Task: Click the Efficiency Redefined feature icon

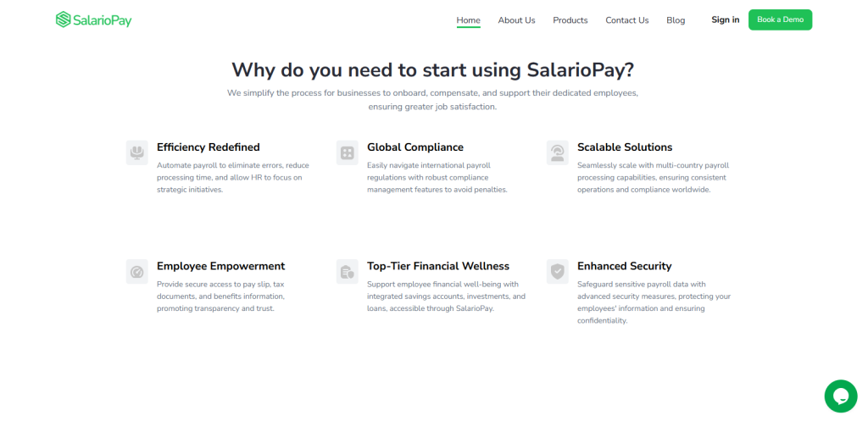Action: (136, 152)
